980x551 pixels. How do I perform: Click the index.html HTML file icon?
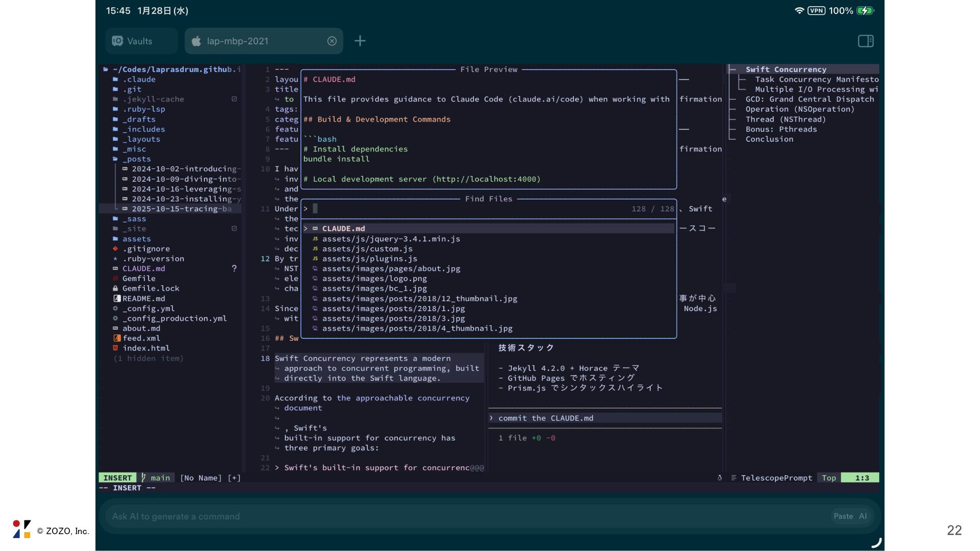116,348
